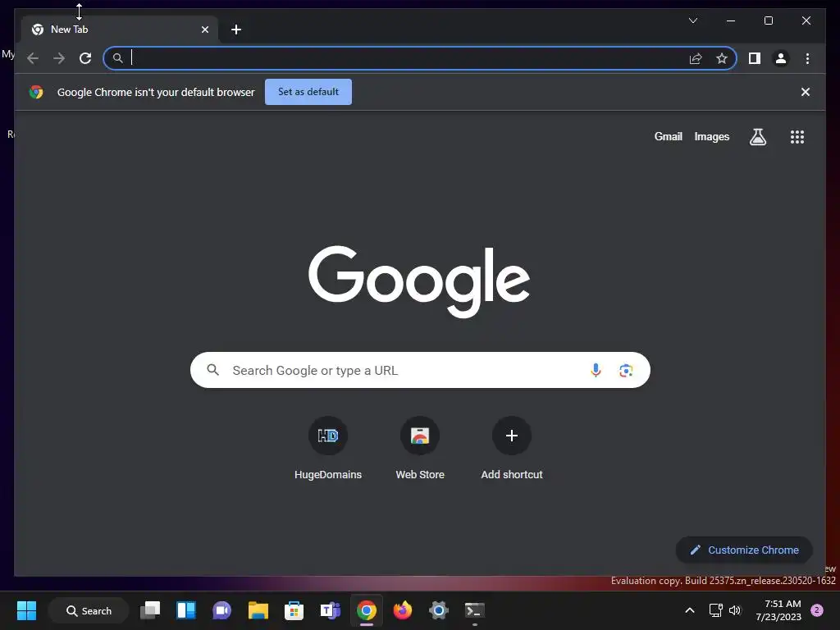
Task: Click Set as default button
Action: (308, 92)
